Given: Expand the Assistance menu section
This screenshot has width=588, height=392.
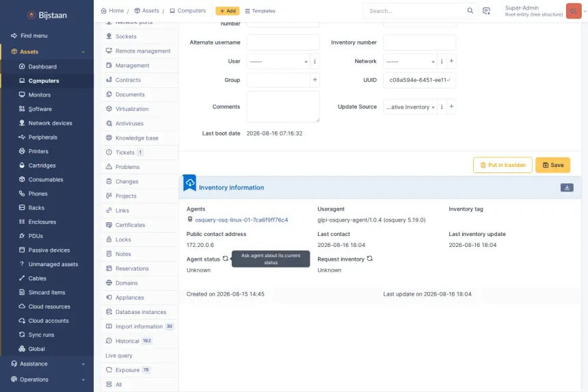Looking at the screenshot, I should click(83, 364).
